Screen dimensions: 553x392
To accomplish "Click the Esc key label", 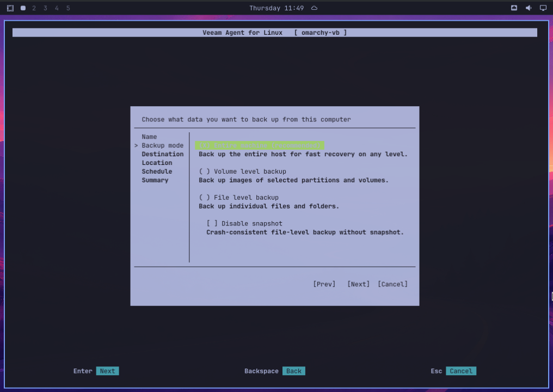I will [437, 371].
